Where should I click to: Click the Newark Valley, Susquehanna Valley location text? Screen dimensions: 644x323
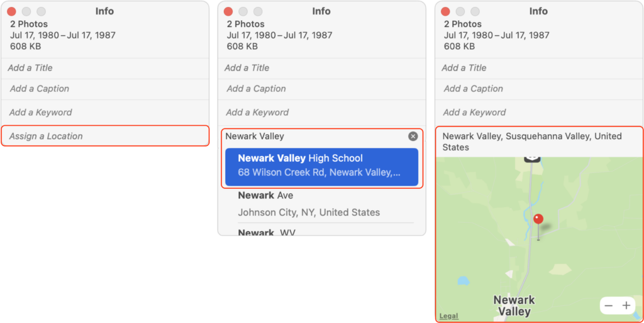(532, 142)
